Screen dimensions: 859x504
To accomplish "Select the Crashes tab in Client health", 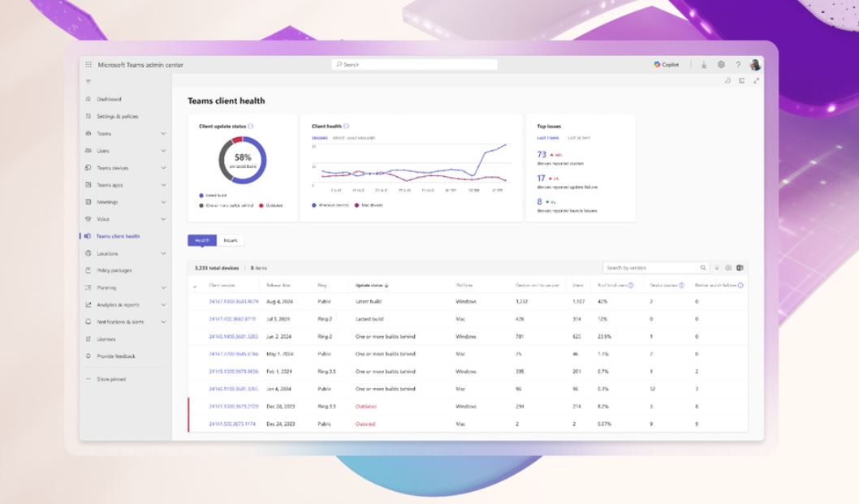I will (x=319, y=138).
